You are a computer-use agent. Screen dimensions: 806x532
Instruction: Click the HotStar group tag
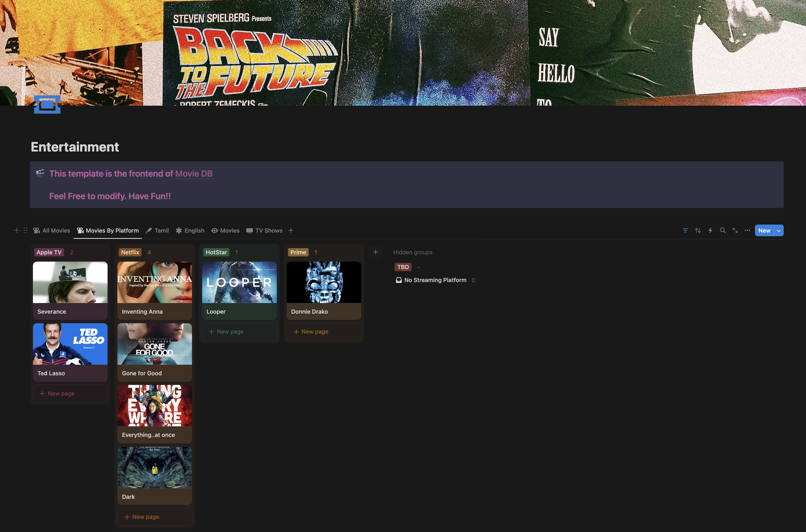click(x=216, y=252)
